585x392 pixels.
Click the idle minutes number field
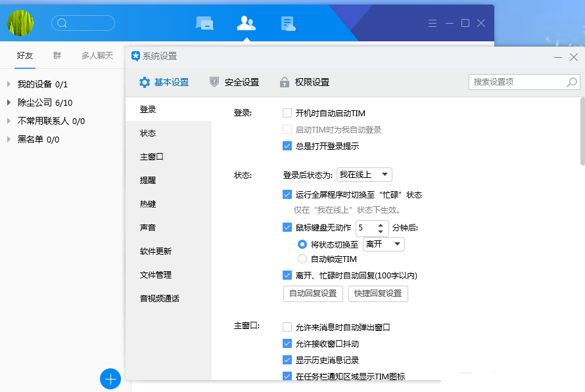point(366,228)
